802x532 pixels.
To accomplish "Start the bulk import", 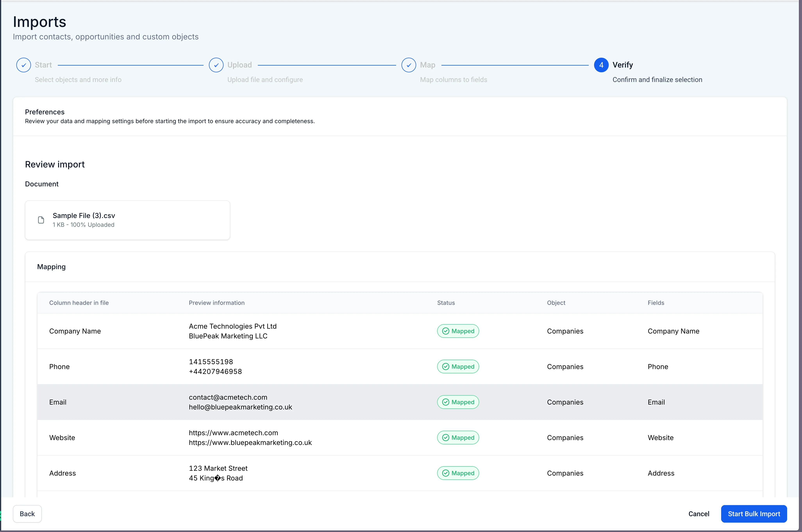I will pos(754,514).
